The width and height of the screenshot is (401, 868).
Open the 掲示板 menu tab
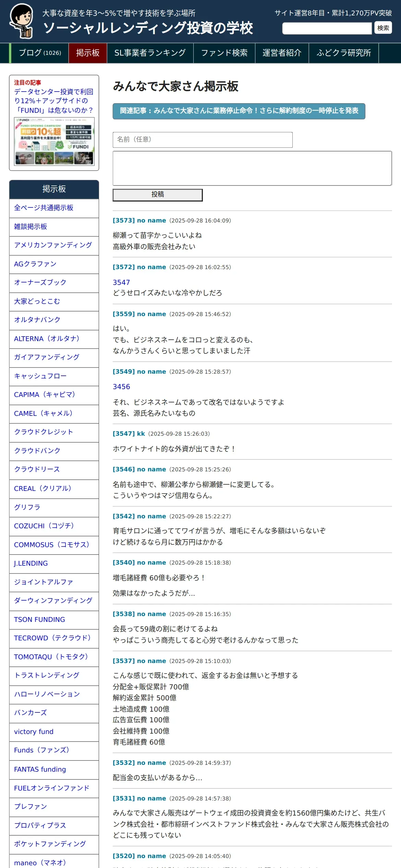pos(88,53)
